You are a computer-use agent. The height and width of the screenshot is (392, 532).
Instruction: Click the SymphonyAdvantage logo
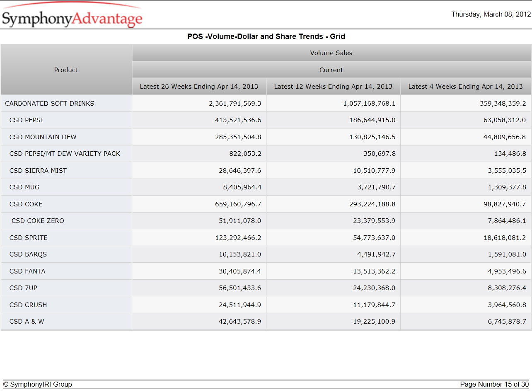point(72,16)
